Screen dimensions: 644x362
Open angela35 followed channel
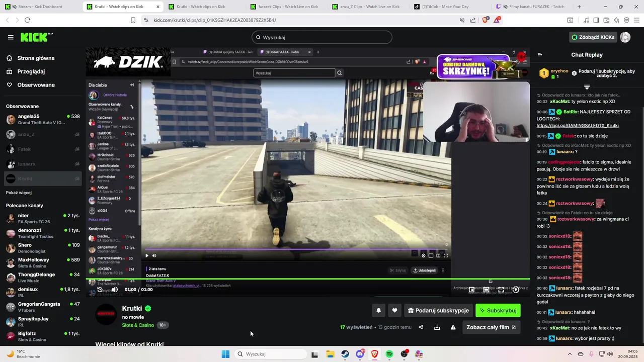click(43, 119)
